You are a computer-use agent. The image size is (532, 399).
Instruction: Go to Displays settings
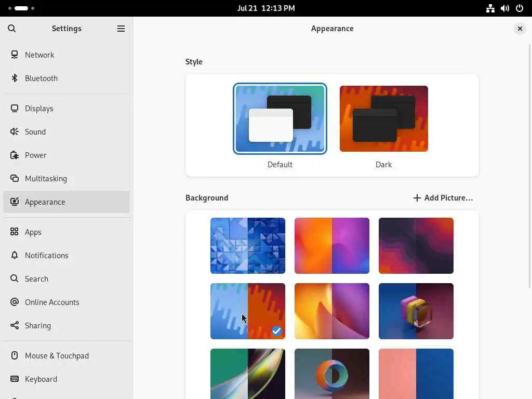[66, 108]
